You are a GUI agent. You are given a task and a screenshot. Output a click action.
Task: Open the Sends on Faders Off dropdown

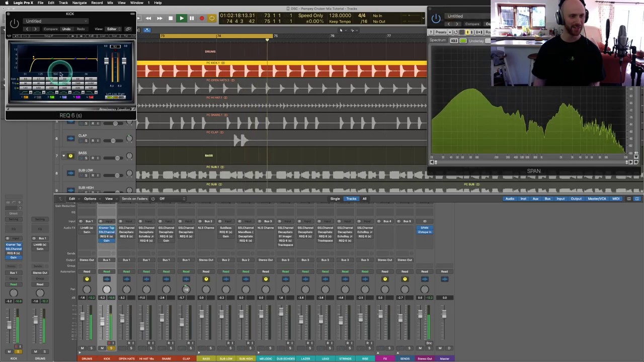[x=172, y=199]
